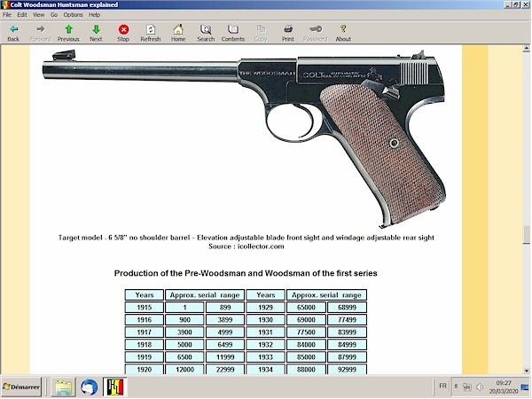Select the year cell 1933
This screenshot has height=399, width=532.
[265, 357]
